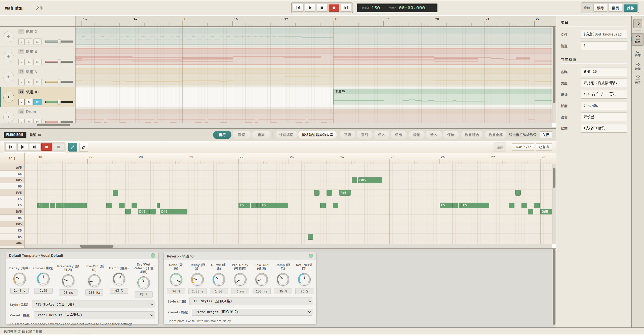Image resolution: width=644 pixels, height=335 pixels.
Task: Adjust 轨道 10 volume slider
Action: (x=59, y=102)
